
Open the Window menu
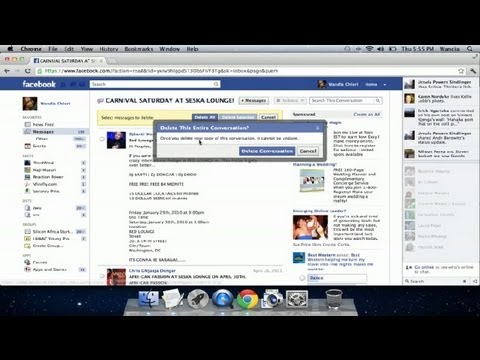click(169, 49)
